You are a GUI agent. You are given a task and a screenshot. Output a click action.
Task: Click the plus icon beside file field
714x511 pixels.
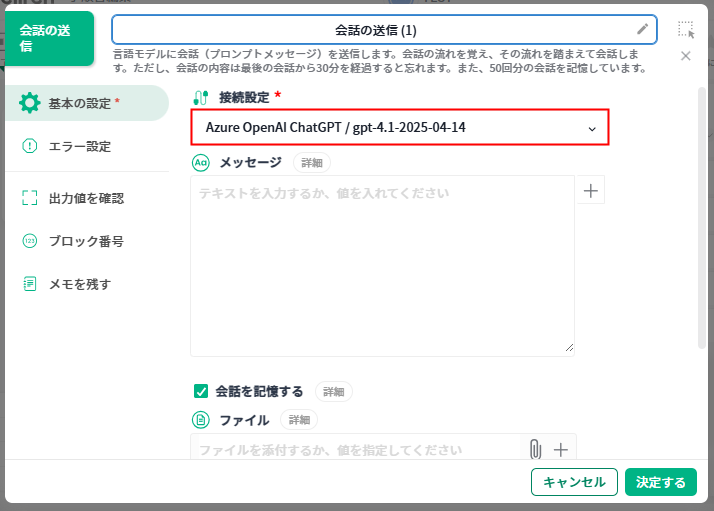pyautogui.click(x=561, y=450)
